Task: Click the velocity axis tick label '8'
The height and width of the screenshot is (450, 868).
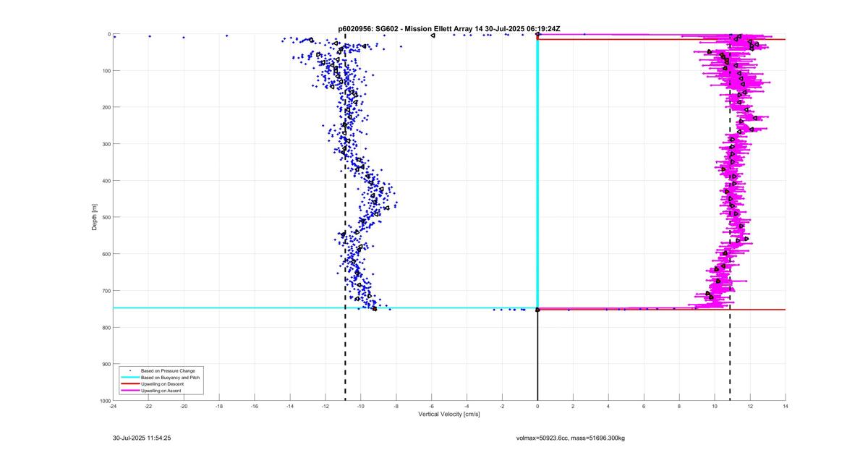Action: [679, 407]
